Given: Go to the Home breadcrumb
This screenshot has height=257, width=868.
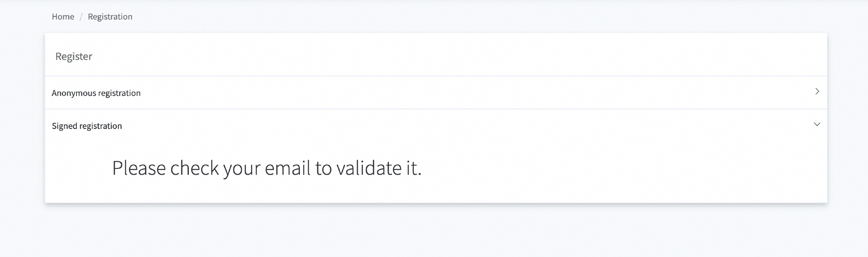Looking at the screenshot, I should [63, 16].
